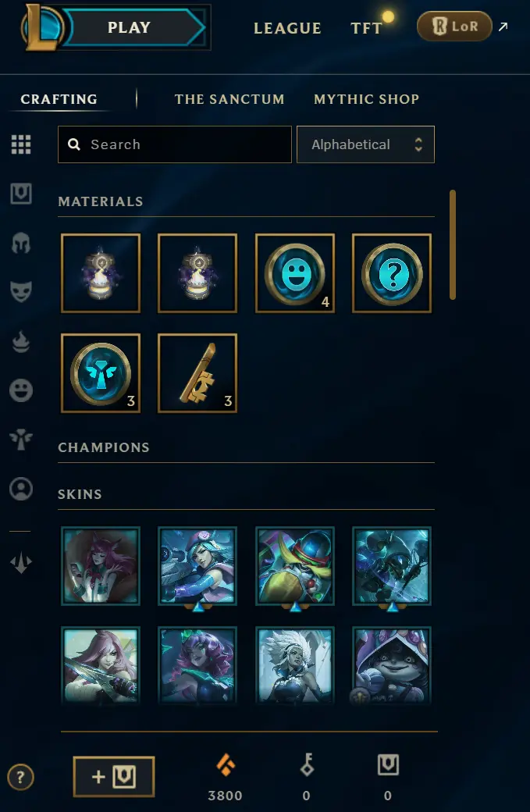Open the Mythic Shop tab

pos(366,99)
